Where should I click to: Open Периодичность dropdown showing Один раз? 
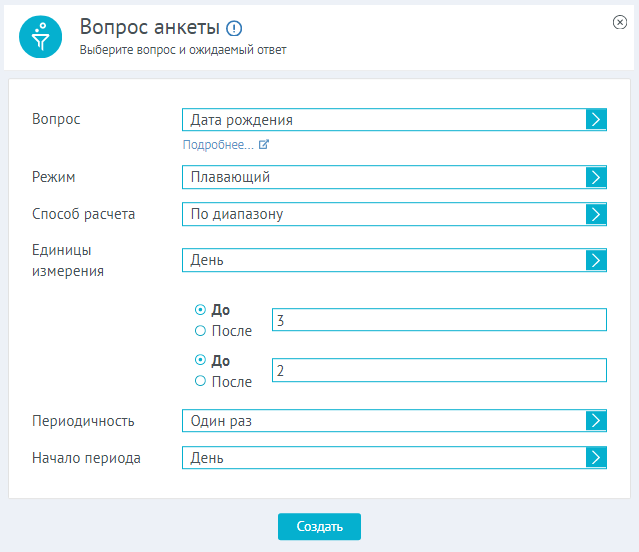click(394, 420)
